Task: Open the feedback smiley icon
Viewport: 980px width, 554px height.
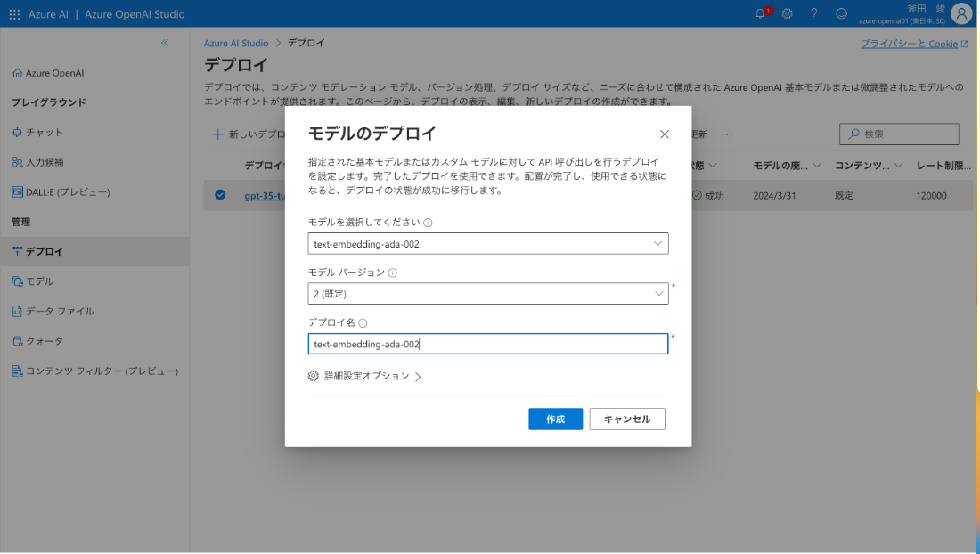Action: [841, 13]
